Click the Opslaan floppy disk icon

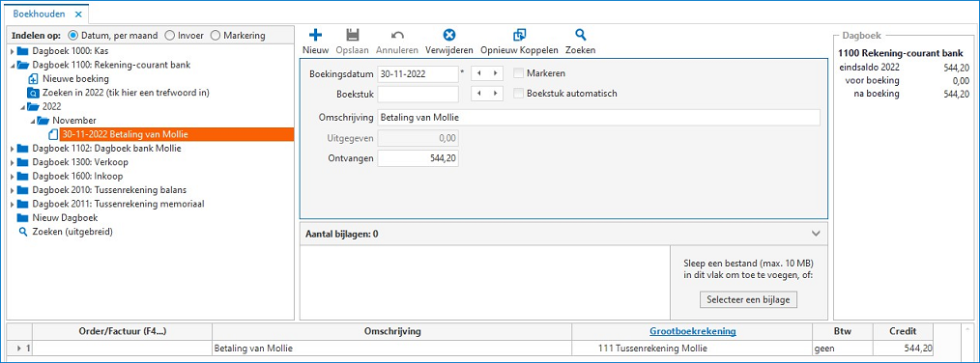pos(352,36)
